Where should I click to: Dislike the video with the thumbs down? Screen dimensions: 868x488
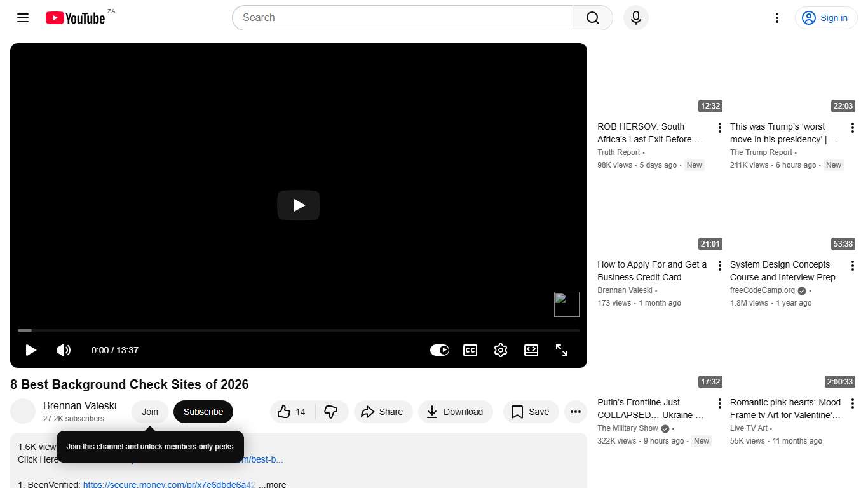click(x=332, y=412)
